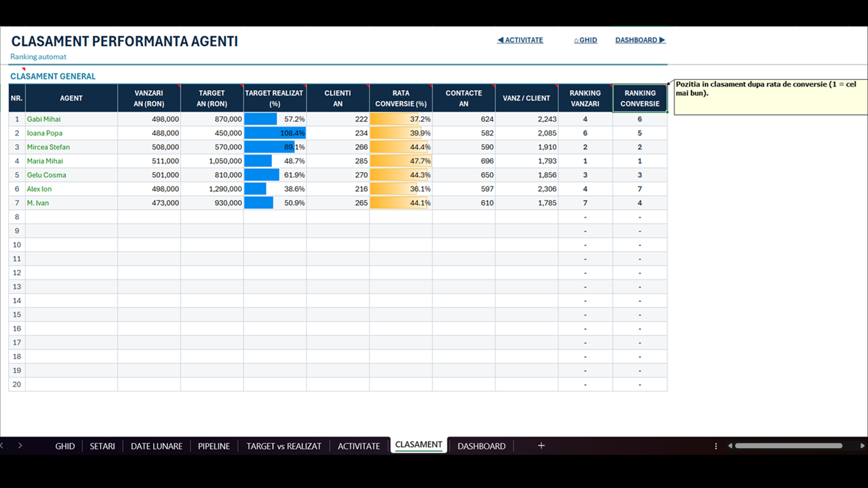Image resolution: width=868 pixels, height=488 pixels.
Task: Click horizontal scrollbar right arrow
Action: pos(863,446)
